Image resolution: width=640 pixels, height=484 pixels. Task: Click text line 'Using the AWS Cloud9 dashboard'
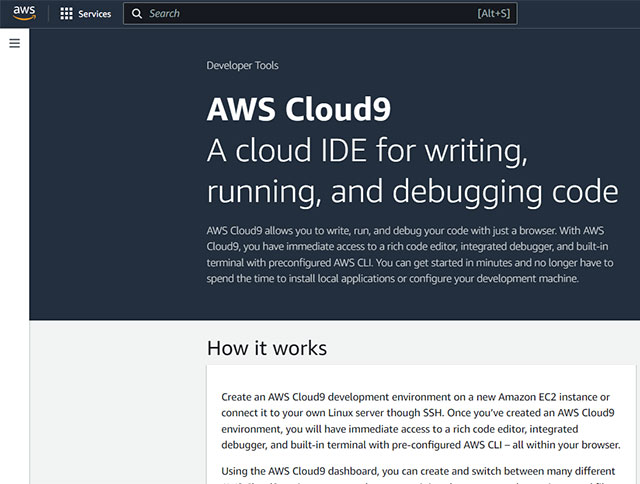[x=418, y=471]
